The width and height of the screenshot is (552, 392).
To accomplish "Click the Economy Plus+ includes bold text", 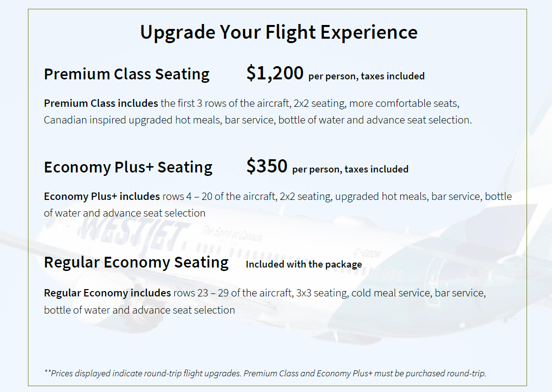I will 102,196.
